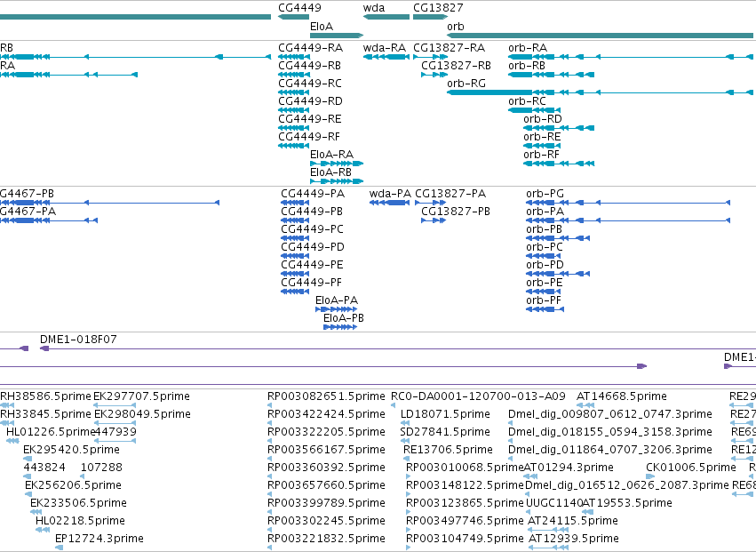Select EST RP003221832.5prime

click(x=269, y=548)
